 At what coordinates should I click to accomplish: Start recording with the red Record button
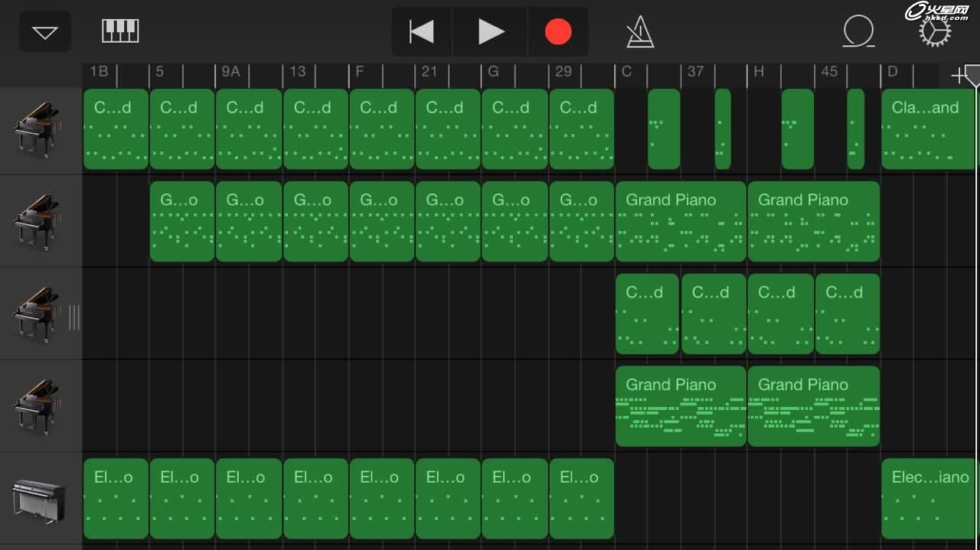558,32
